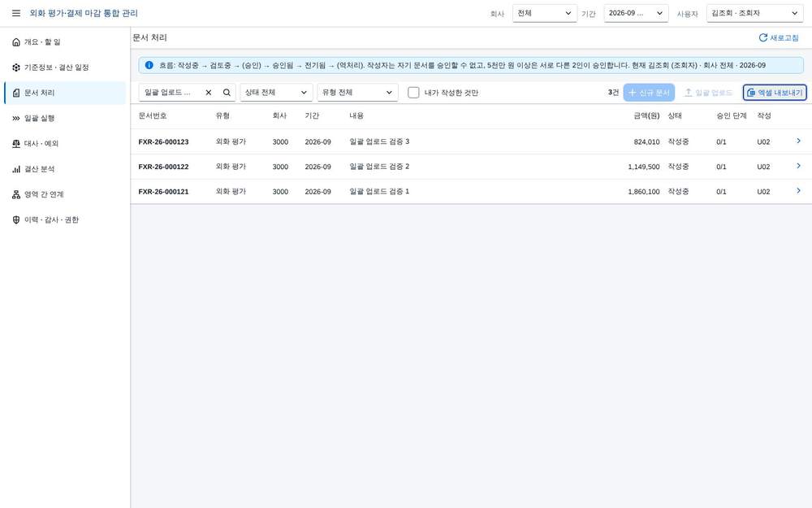Open 결산 분석 in the sidebar
The image size is (812, 508).
[65, 169]
